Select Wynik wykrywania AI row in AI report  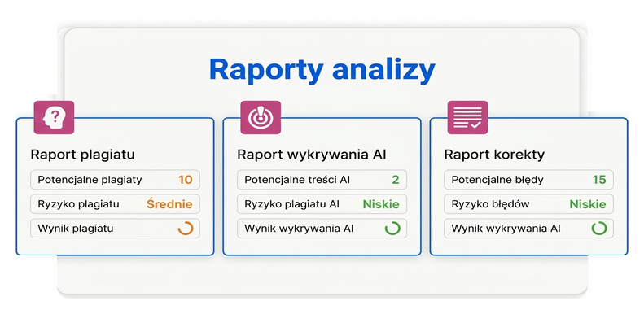(x=322, y=229)
